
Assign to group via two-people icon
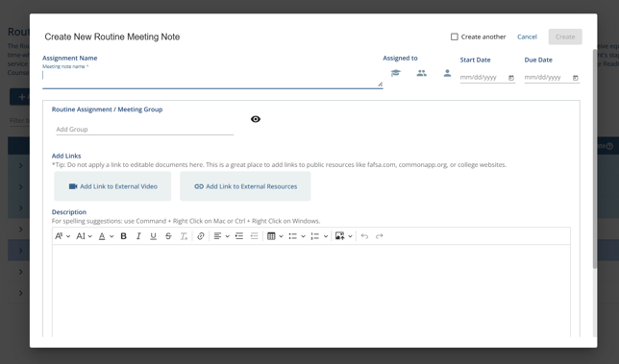click(x=422, y=73)
